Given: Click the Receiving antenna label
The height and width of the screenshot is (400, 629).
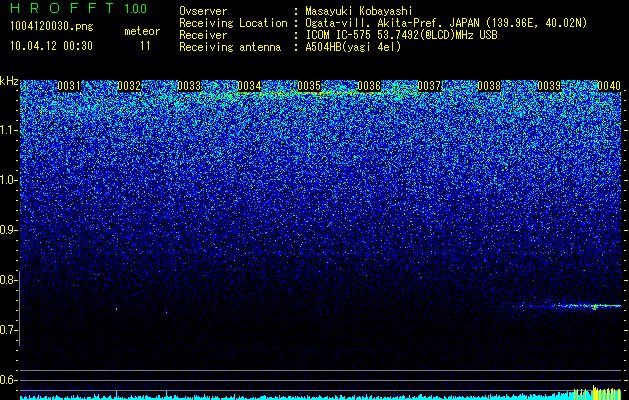Looking at the screenshot, I should 230,47.
